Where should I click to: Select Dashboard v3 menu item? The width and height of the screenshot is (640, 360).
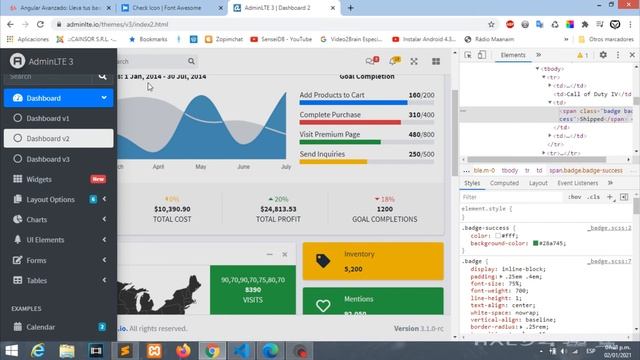click(58, 159)
